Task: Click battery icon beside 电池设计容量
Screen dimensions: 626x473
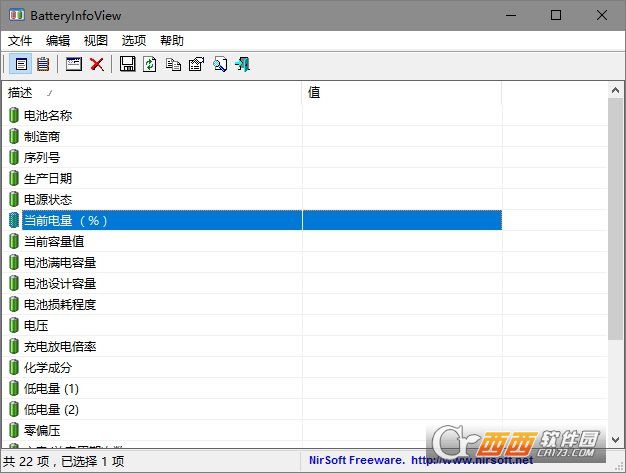Action: coord(14,283)
